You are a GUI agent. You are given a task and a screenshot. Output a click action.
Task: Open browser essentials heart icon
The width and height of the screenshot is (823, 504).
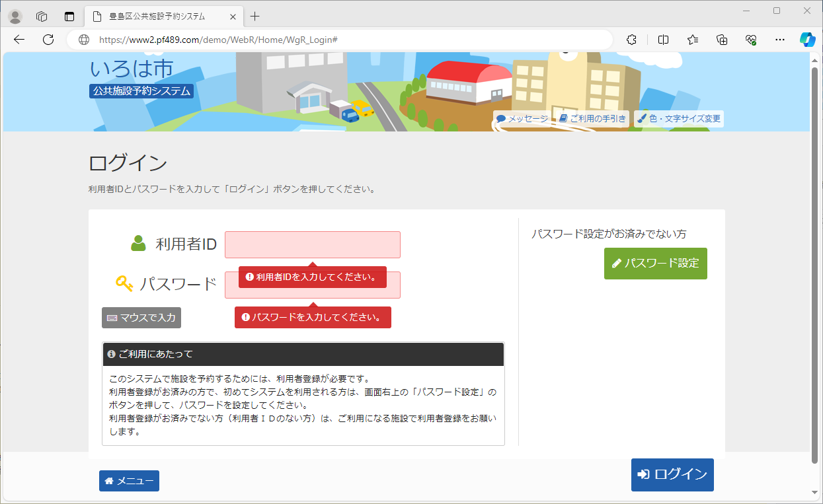point(751,40)
